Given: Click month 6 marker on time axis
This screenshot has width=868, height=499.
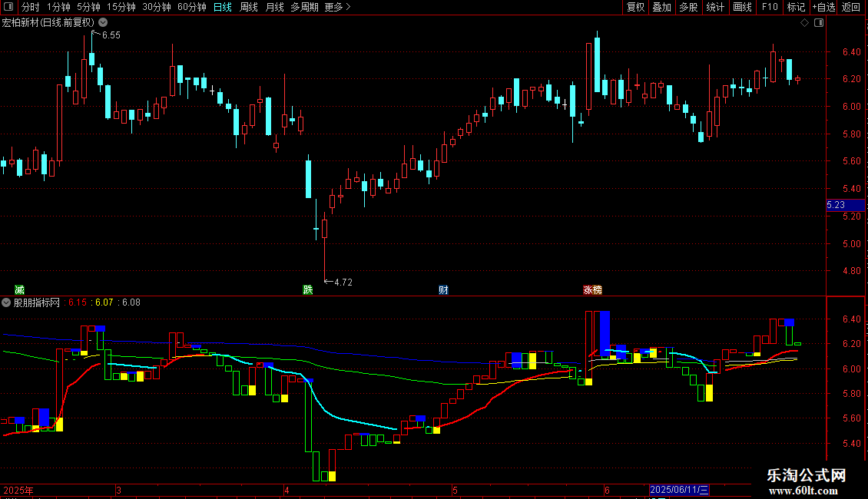Looking at the screenshot, I should tap(607, 490).
